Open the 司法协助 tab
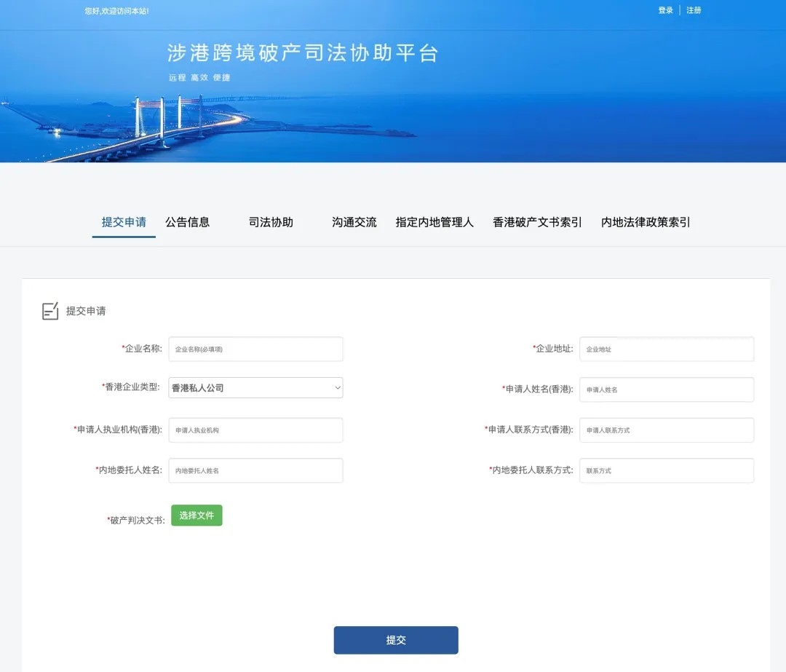This screenshot has height=672, width=786. pyautogui.click(x=271, y=222)
